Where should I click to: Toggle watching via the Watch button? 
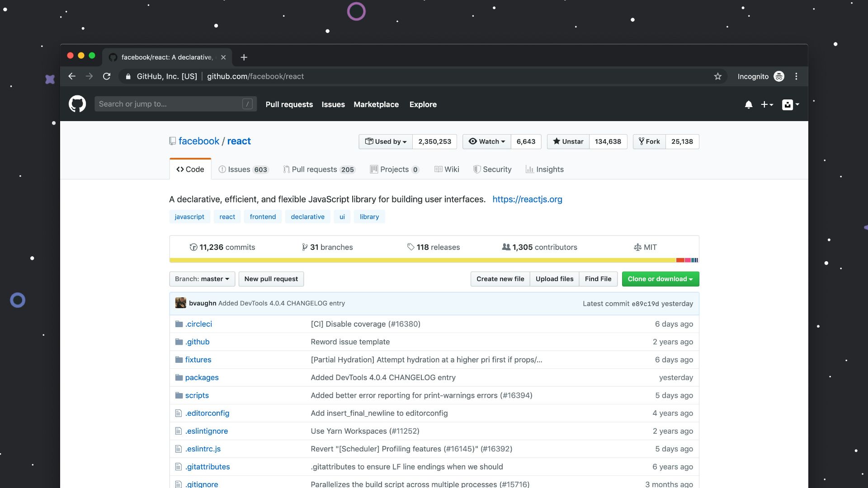pyautogui.click(x=486, y=141)
